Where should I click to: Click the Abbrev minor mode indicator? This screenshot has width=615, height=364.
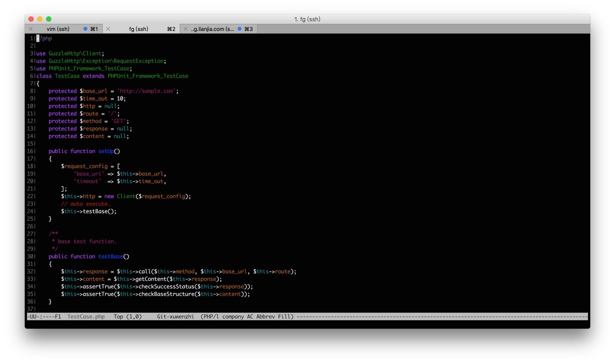tap(265, 317)
